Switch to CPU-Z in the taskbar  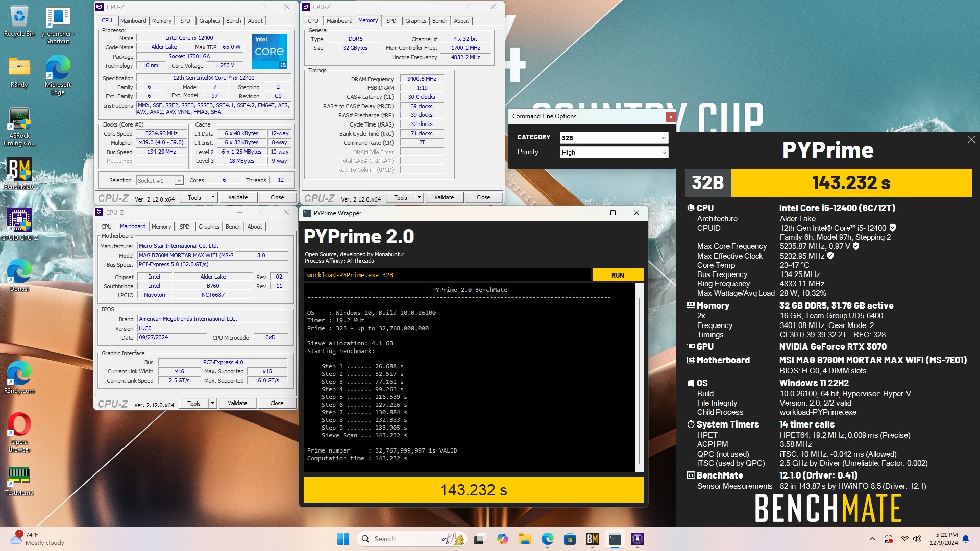coord(637,539)
